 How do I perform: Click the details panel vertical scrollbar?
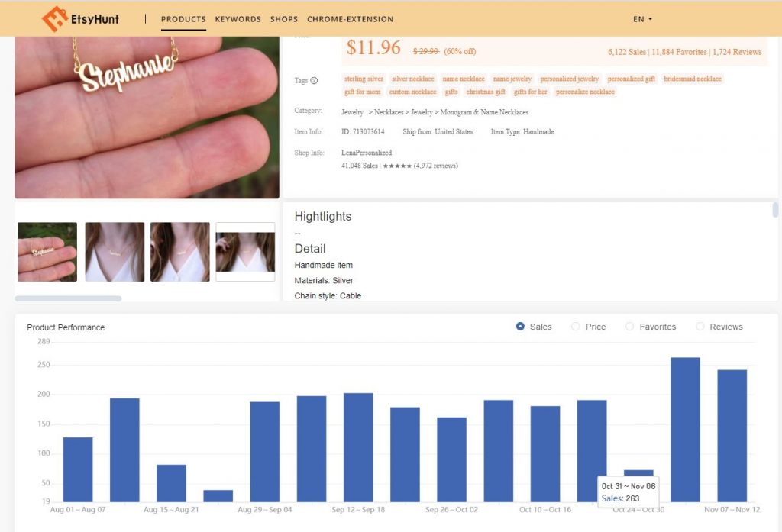click(x=775, y=210)
